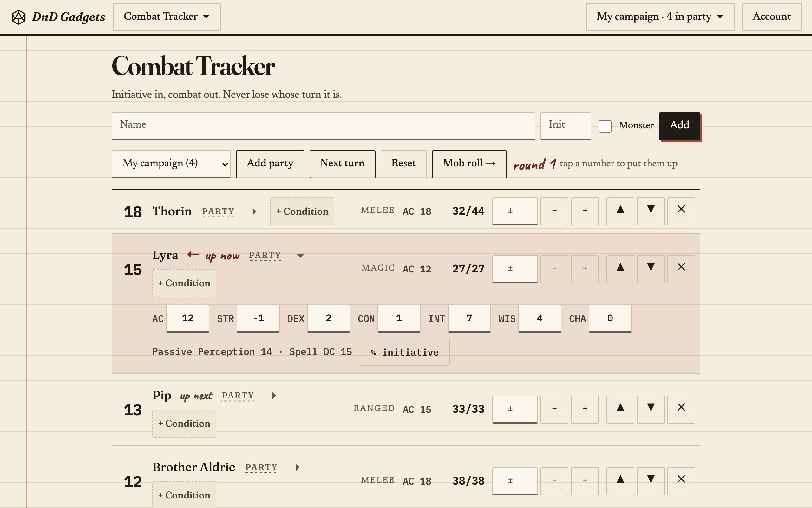Open the Account menu
This screenshot has height=508, width=812.
(772, 17)
